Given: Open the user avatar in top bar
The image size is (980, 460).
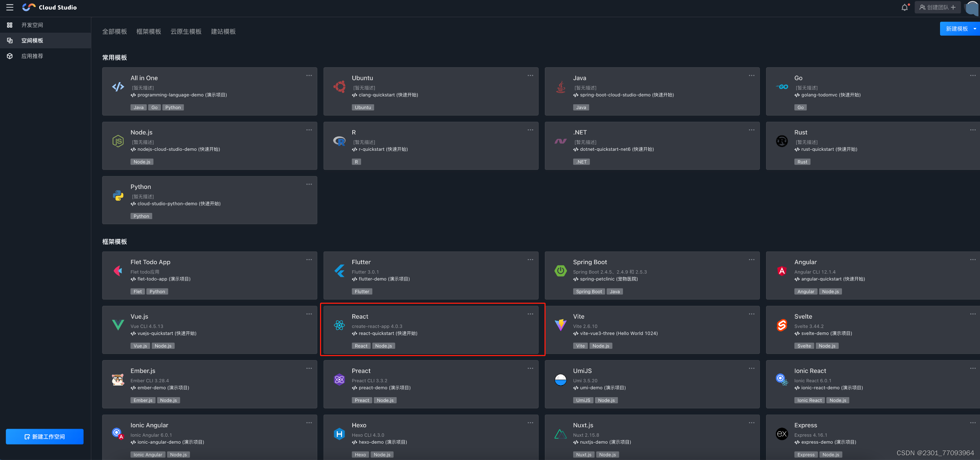Looking at the screenshot, I should (972, 7).
